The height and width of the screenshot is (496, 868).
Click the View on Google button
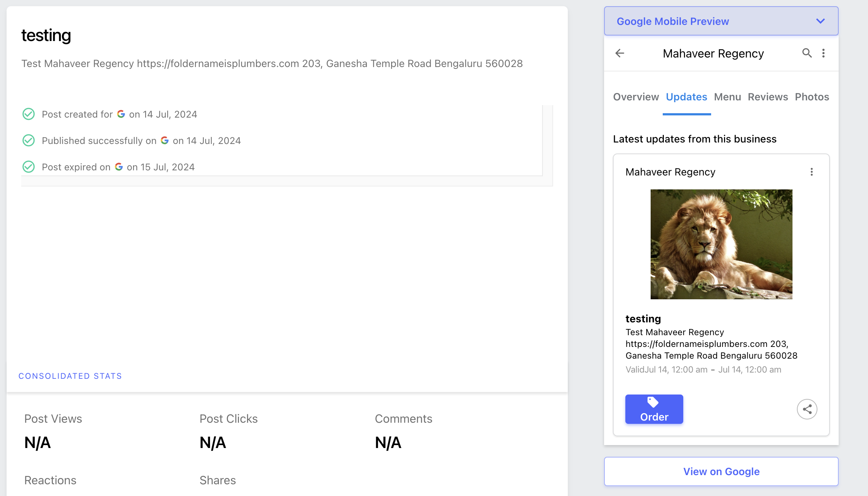point(721,471)
